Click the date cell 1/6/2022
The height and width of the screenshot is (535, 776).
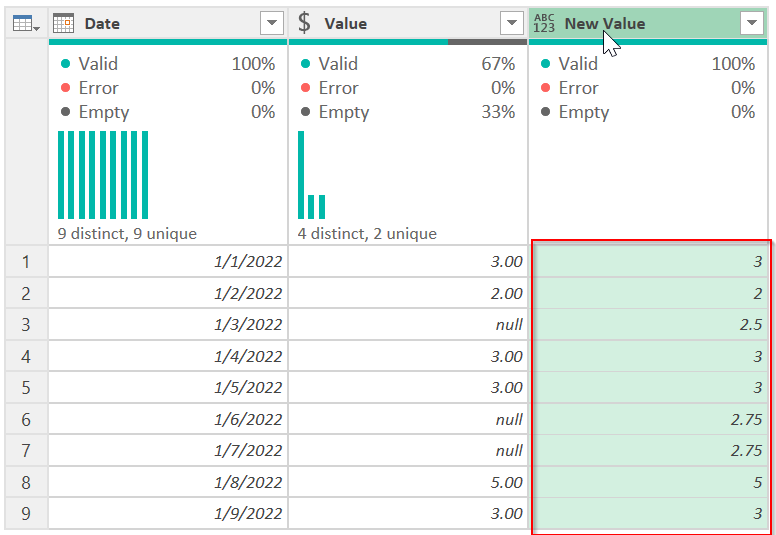[168, 419]
